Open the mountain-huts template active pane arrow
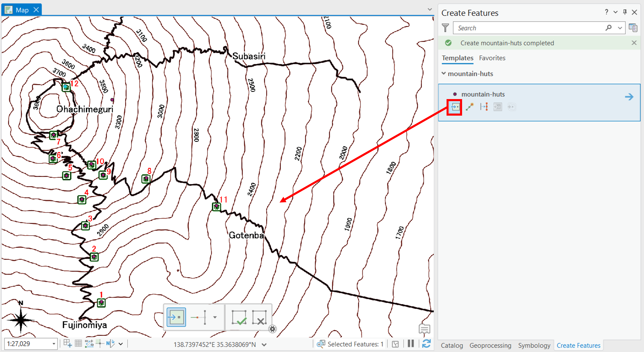Screen dimensions: 644x352 pos(629,97)
